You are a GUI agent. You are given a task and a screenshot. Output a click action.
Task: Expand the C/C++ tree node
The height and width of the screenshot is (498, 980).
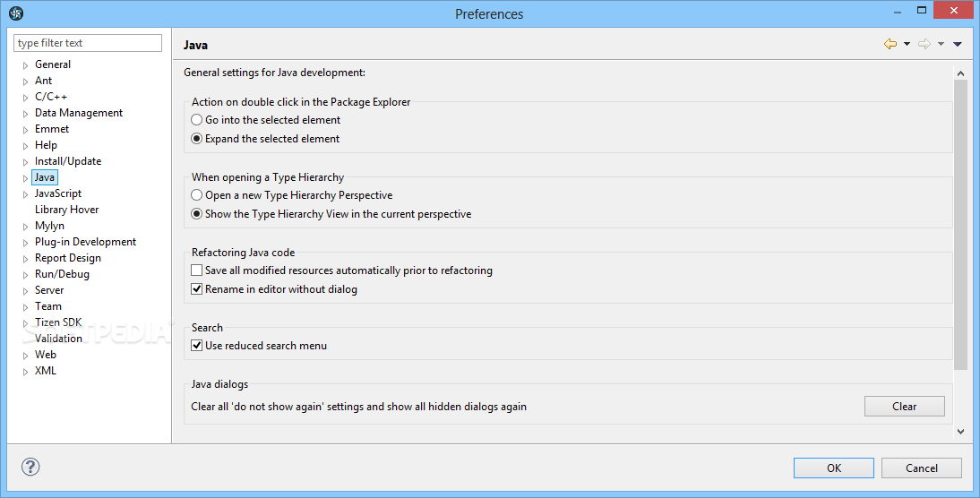(x=26, y=98)
